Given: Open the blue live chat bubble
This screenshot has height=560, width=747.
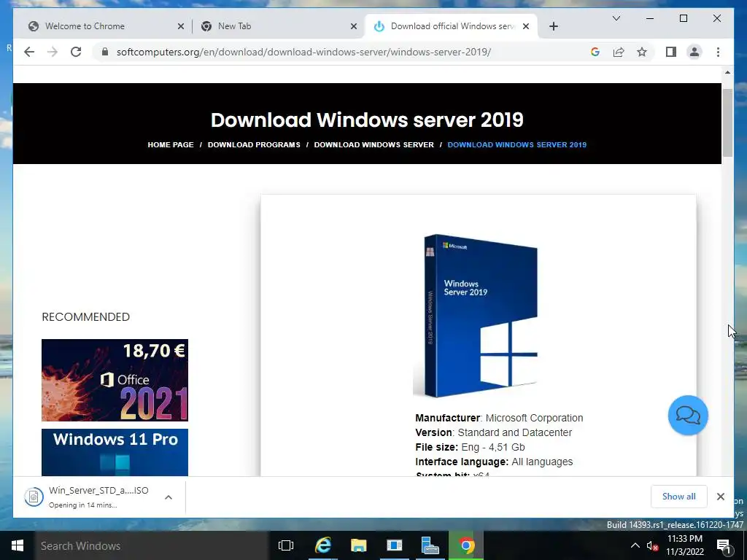Looking at the screenshot, I should 688,415.
